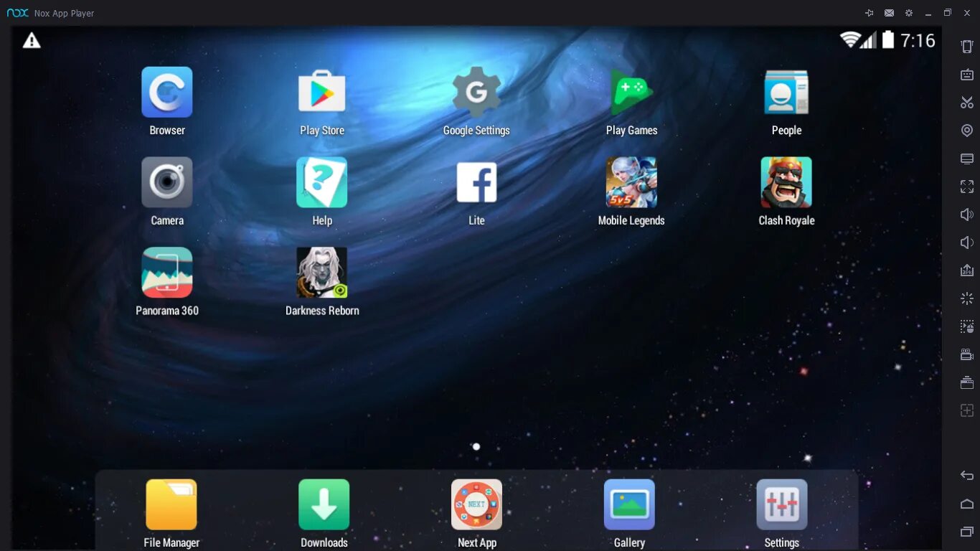Screen dimensions: 980x551
Task: Open the Downloads app in the dock
Action: 324,504
